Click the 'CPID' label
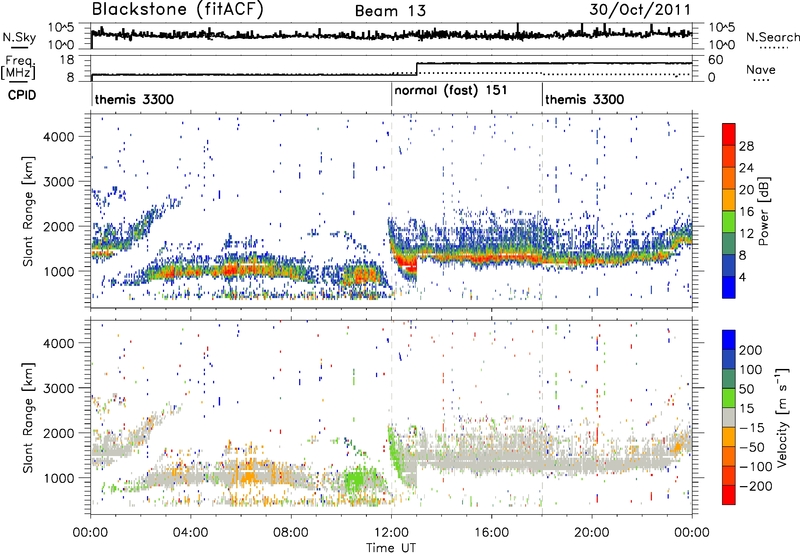Screen dimensions: 800x554 [x=22, y=95]
